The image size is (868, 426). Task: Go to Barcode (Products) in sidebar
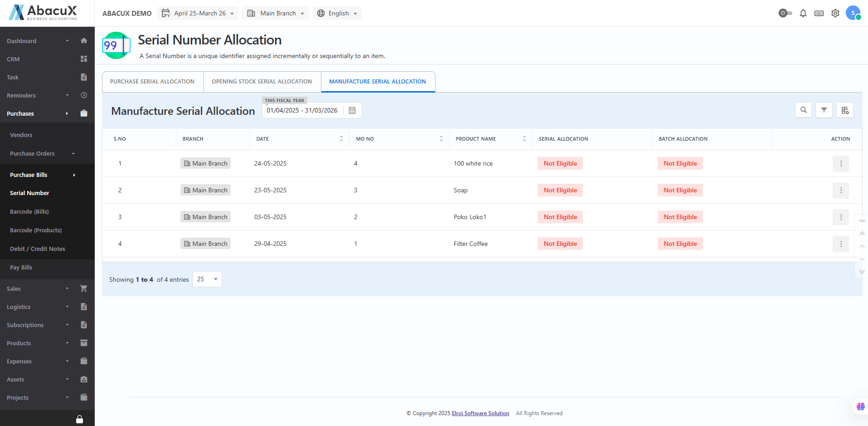click(x=36, y=230)
